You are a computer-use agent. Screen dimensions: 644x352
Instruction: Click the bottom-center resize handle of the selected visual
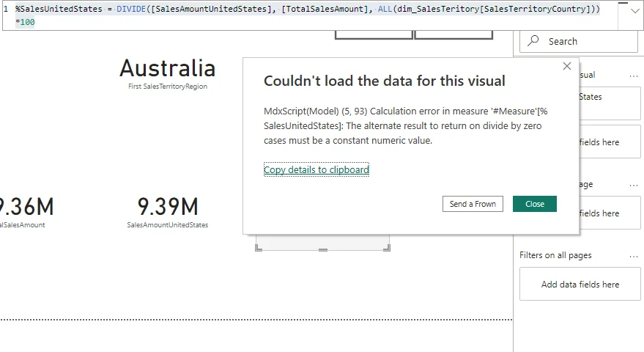pos(323,249)
